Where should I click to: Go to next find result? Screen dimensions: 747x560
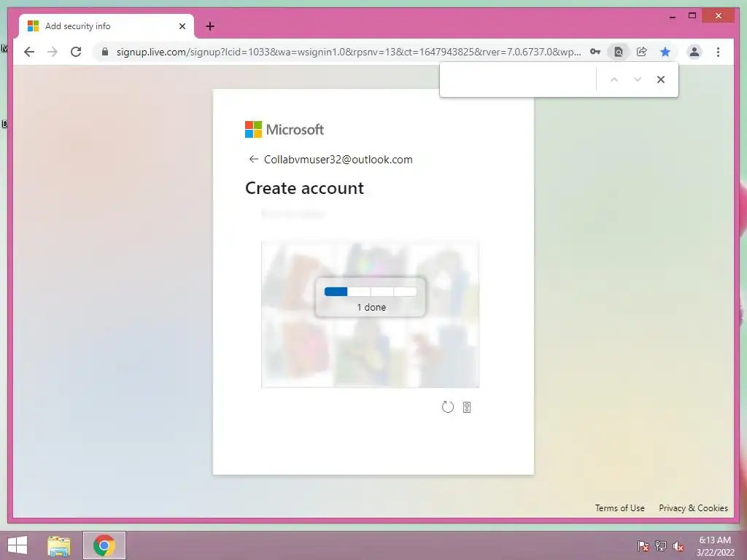[x=638, y=79]
